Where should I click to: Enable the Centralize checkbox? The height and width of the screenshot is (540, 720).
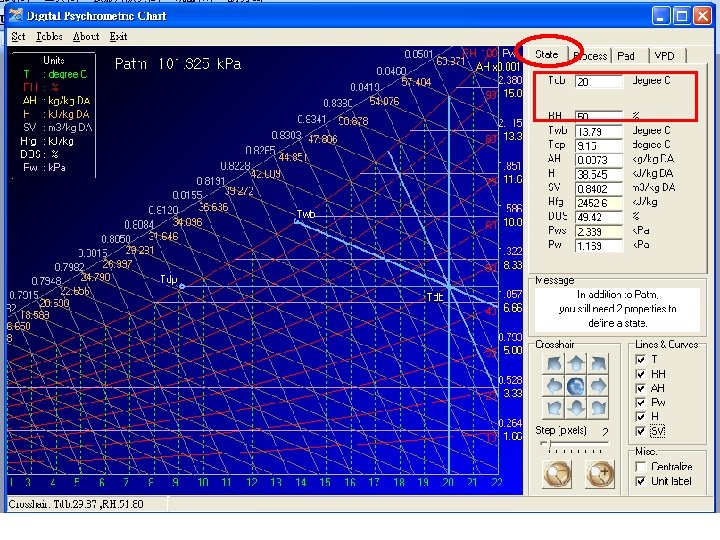pos(641,467)
